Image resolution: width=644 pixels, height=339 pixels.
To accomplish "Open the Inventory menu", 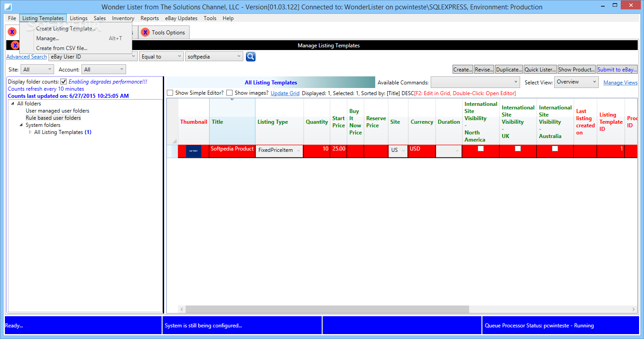I will (x=123, y=18).
